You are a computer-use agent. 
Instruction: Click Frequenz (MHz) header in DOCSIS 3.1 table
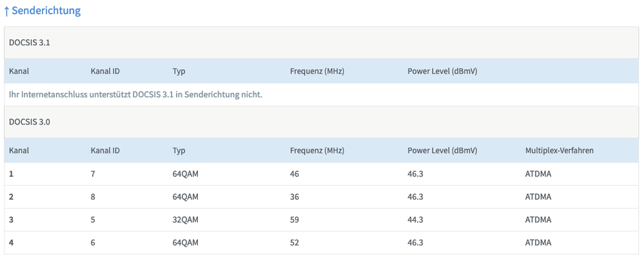tap(317, 71)
